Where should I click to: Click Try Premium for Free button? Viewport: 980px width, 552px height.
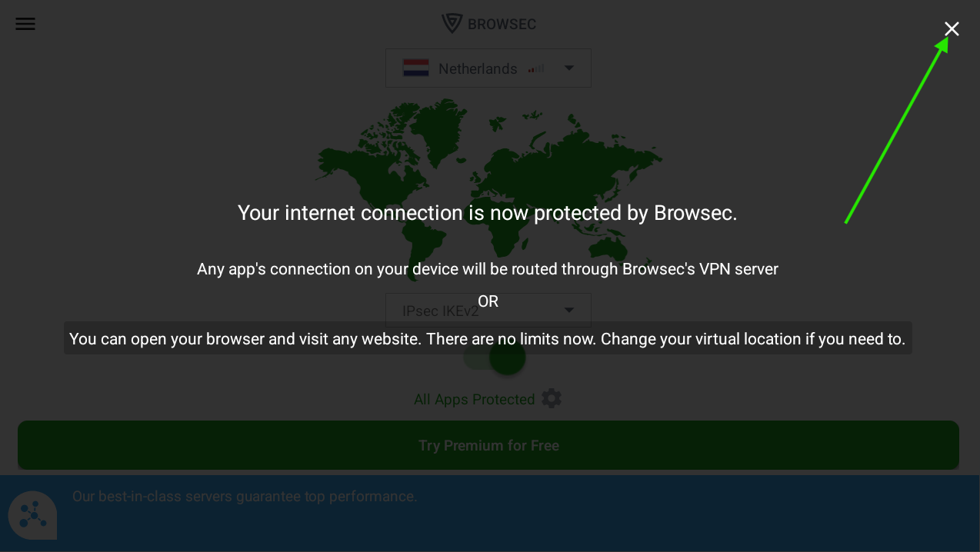tap(488, 445)
